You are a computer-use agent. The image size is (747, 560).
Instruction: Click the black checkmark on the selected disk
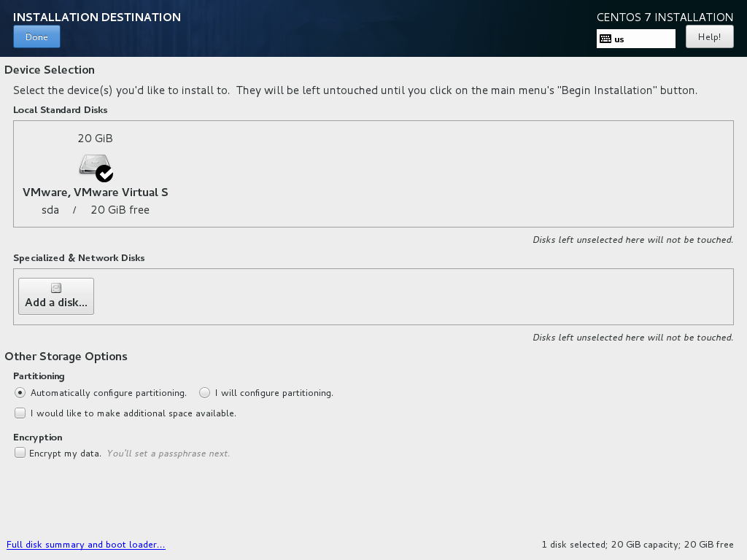[104, 174]
